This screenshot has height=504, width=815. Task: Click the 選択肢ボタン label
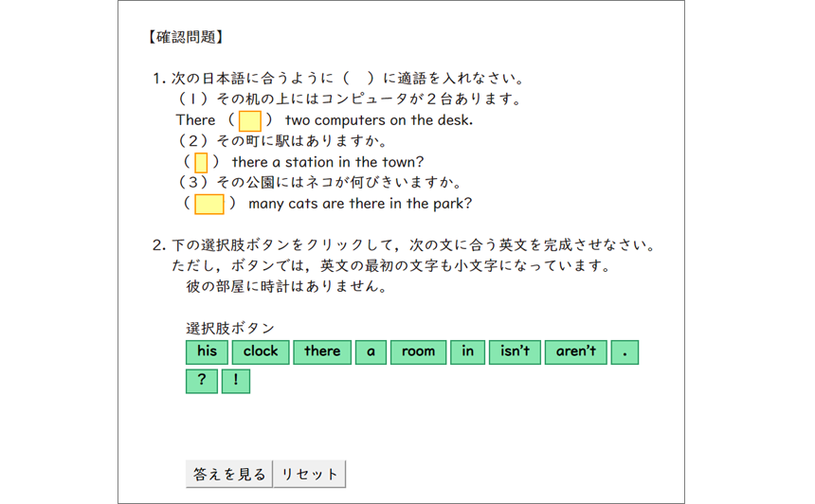tap(230, 328)
